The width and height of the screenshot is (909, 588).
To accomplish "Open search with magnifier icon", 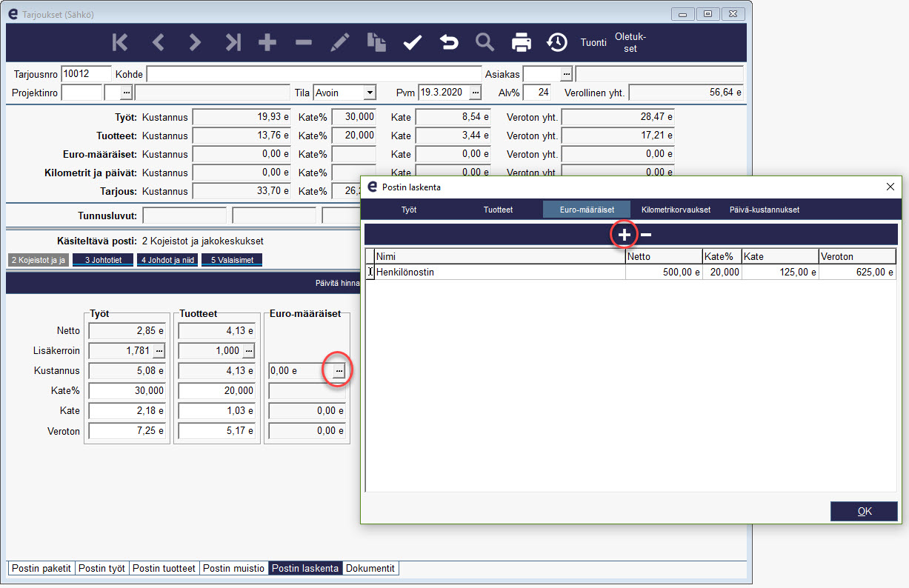I will click(x=485, y=43).
